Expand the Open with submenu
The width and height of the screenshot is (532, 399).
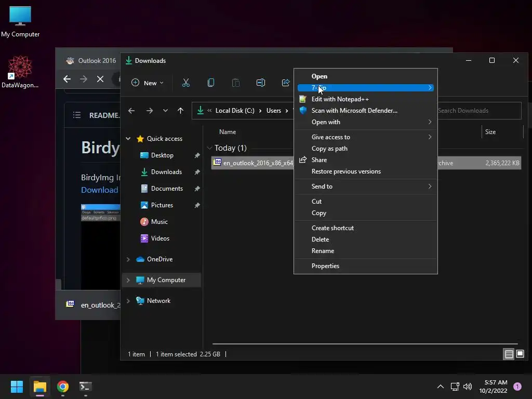pos(365,122)
